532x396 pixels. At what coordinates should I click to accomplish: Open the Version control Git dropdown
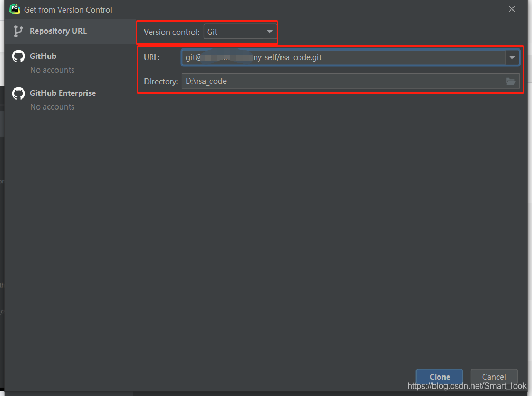coord(240,32)
